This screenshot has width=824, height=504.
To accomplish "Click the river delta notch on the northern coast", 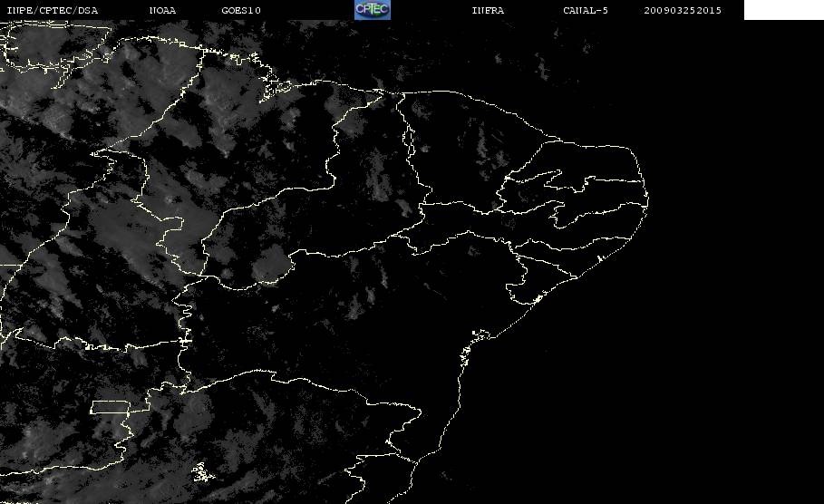I will pyautogui.click(x=380, y=96).
